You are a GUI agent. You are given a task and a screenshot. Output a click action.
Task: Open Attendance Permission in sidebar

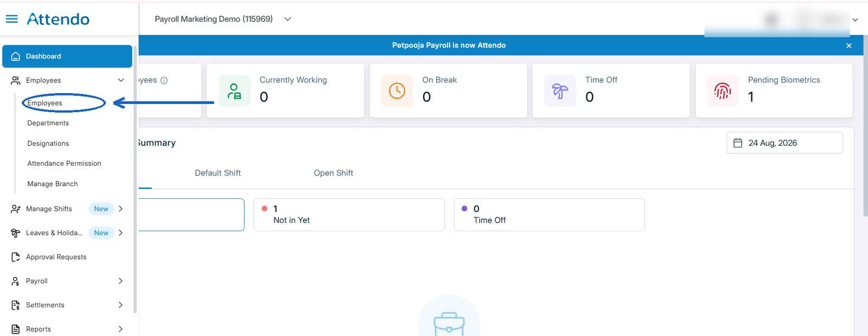[x=65, y=164]
